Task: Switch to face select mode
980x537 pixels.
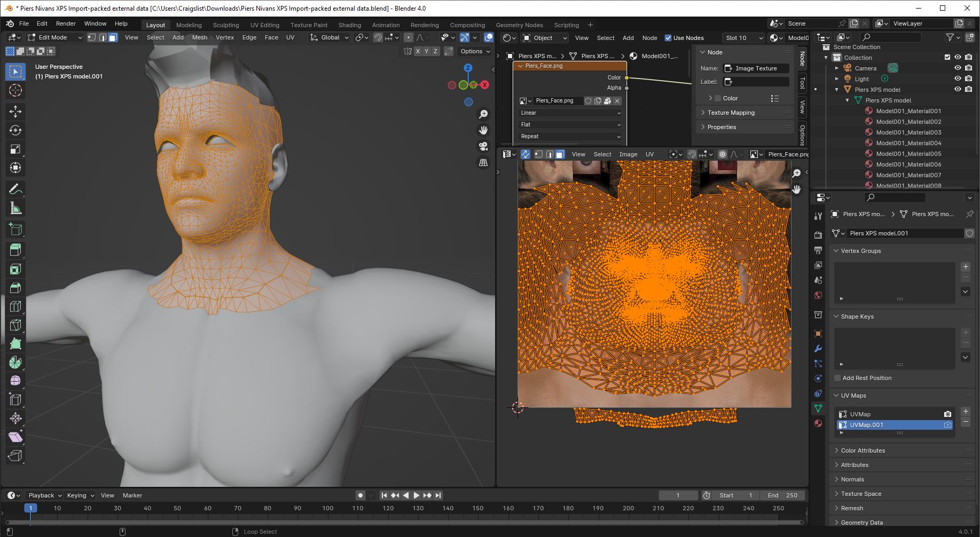Action: click(113, 37)
